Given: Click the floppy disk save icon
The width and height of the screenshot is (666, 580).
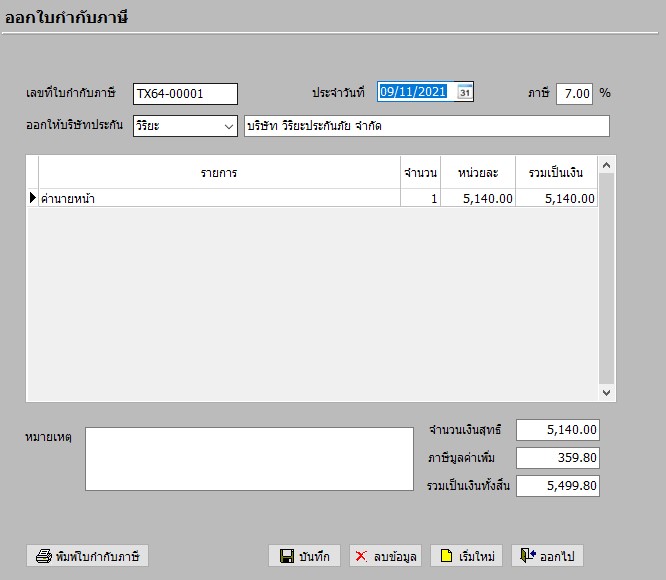Looking at the screenshot, I should click(x=286, y=556).
